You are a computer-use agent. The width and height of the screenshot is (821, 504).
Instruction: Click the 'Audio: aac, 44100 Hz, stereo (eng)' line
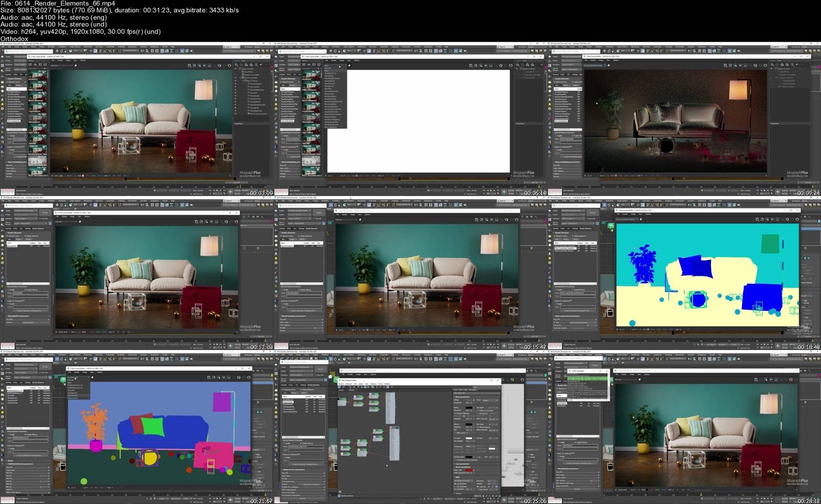[53, 17]
